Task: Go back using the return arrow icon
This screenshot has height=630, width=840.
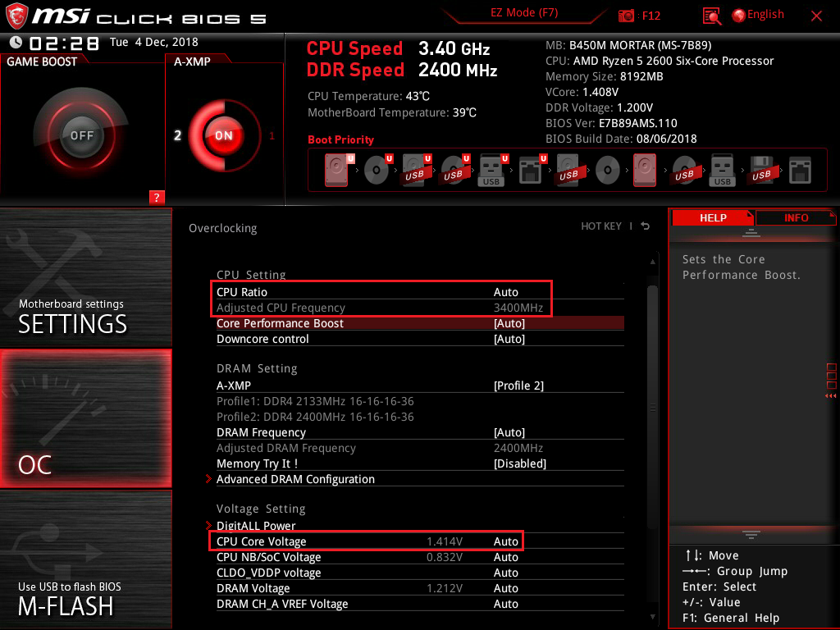Action: coord(646,226)
